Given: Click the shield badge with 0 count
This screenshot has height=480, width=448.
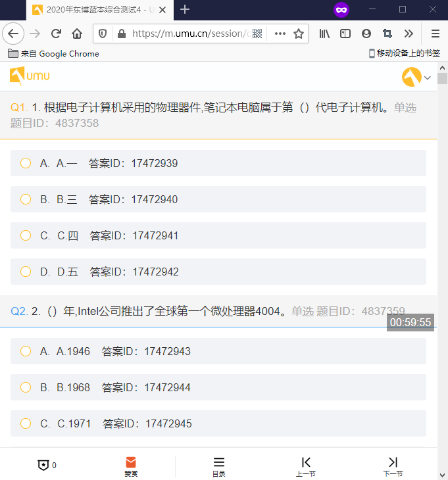Looking at the screenshot, I should (x=47, y=465).
